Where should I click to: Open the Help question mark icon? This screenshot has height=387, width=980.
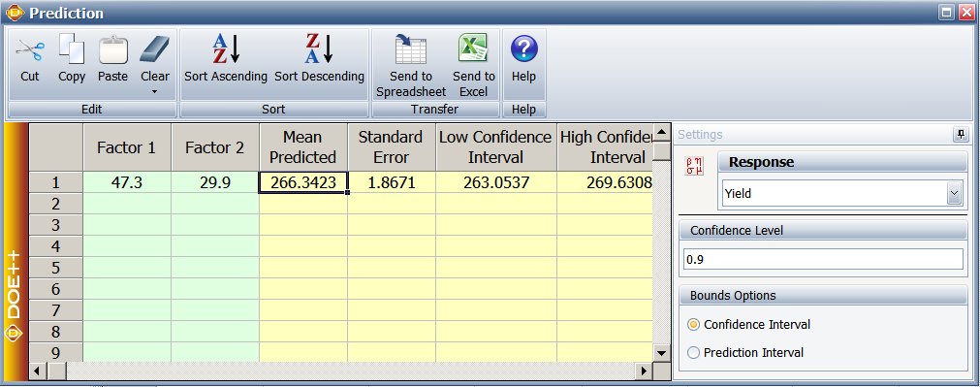pos(523,48)
